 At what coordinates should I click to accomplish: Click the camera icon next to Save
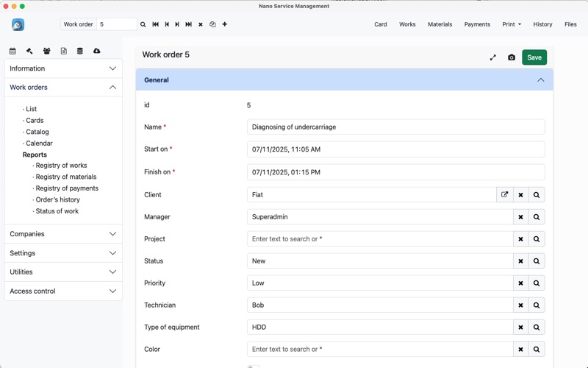pos(512,57)
